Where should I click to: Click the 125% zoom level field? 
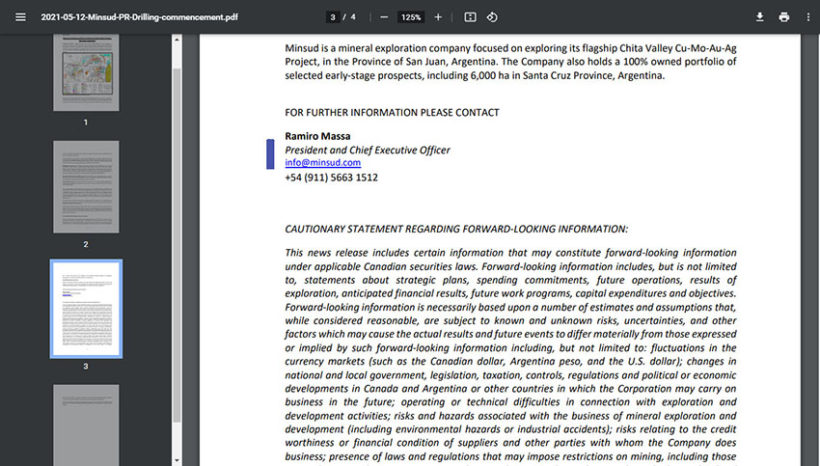click(x=411, y=17)
